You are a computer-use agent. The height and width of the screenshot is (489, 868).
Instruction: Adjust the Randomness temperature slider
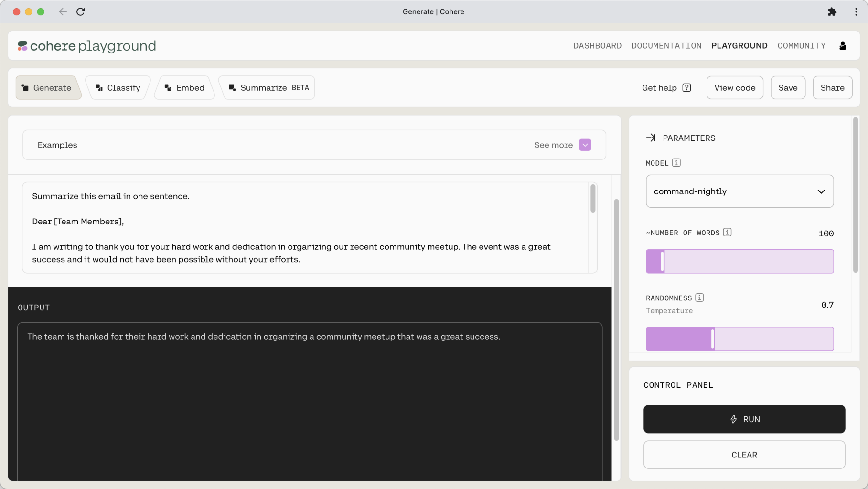(x=712, y=339)
